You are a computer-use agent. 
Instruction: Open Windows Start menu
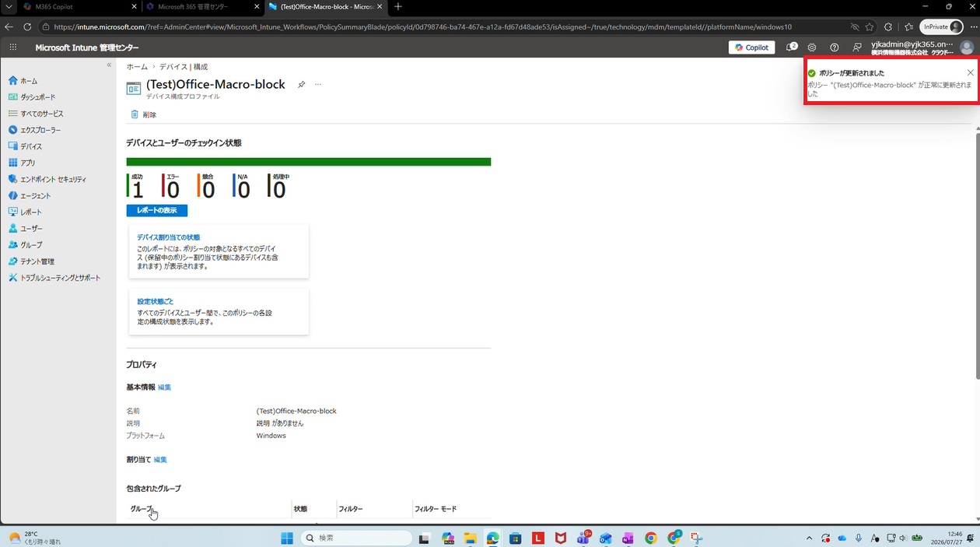pos(287,538)
